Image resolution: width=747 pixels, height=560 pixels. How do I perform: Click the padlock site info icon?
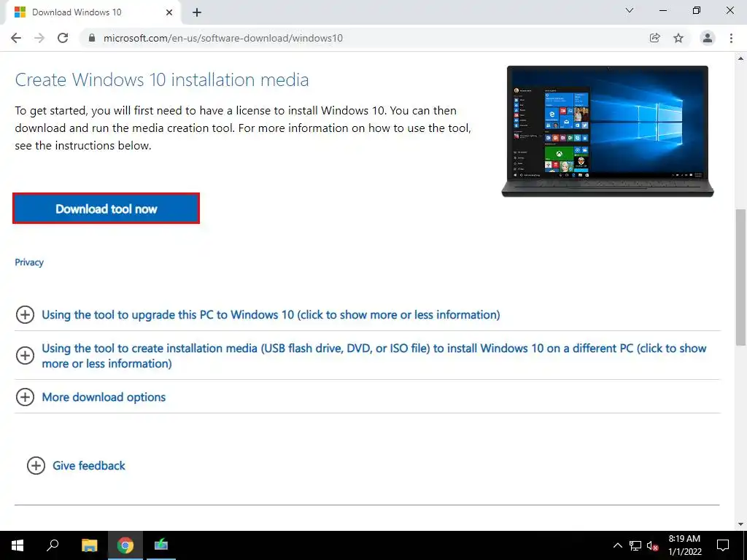[92, 38]
